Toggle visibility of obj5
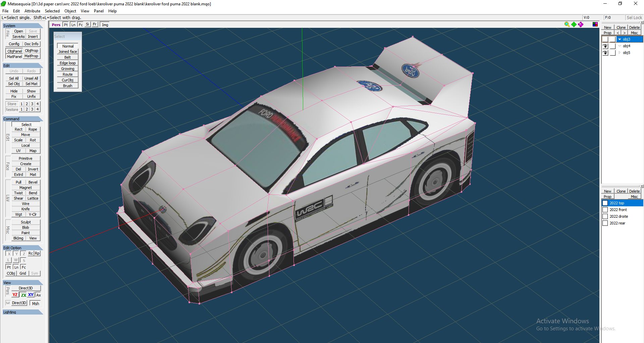The width and height of the screenshot is (644, 343). coord(605,53)
